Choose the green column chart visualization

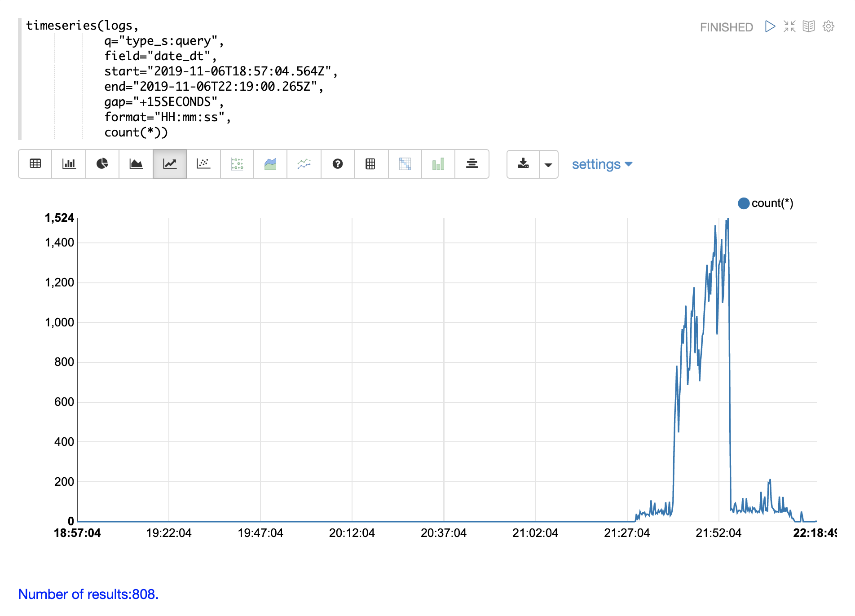point(438,164)
